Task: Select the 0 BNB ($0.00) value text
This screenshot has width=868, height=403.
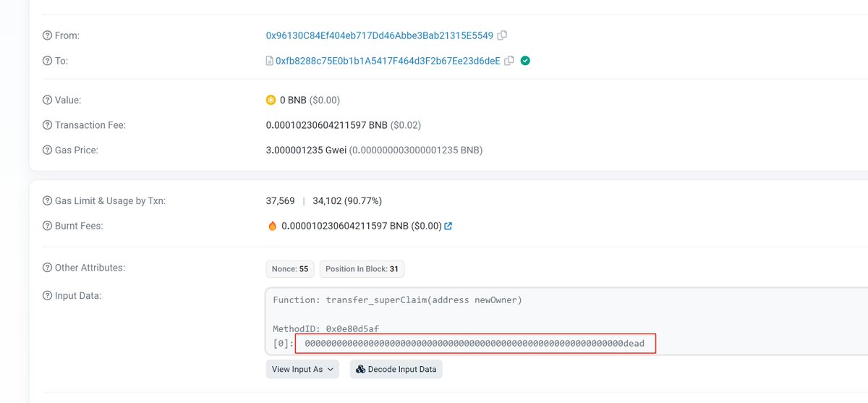Action: [310, 100]
